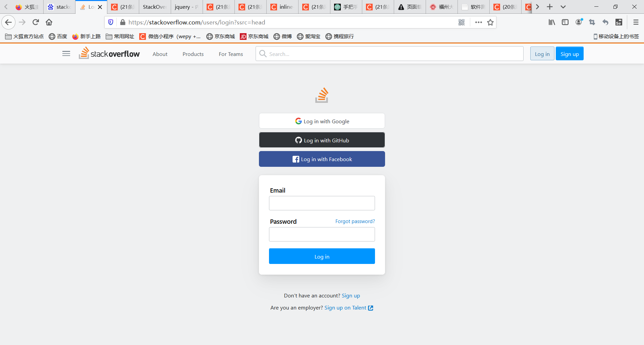Log in with Google
The height and width of the screenshot is (345, 644).
point(322,121)
